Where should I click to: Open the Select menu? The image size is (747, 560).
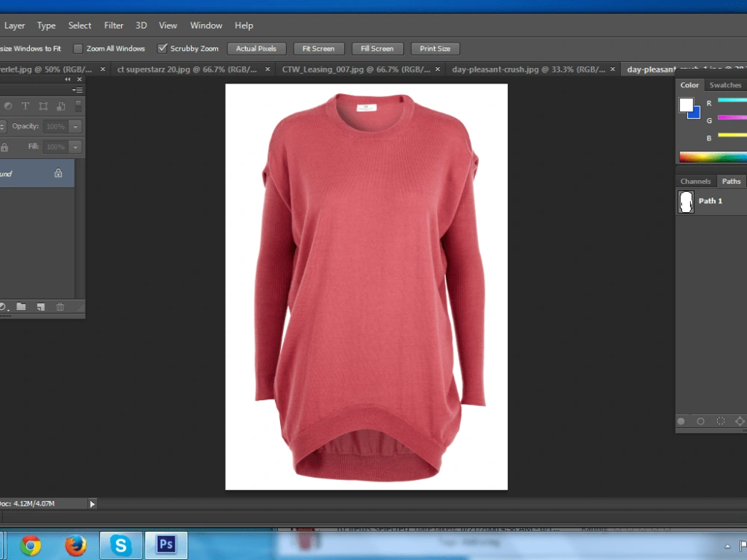point(80,25)
